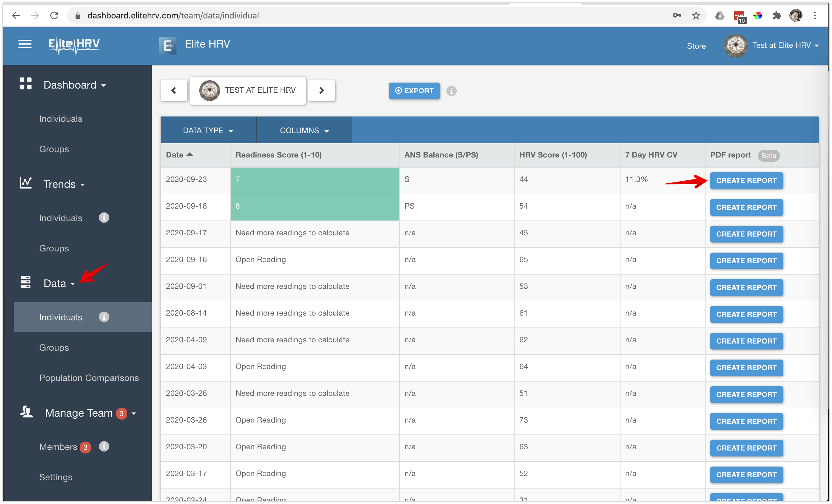Go to Settings in the sidebar
The image size is (832, 504).
pyautogui.click(x=56, y=477)
